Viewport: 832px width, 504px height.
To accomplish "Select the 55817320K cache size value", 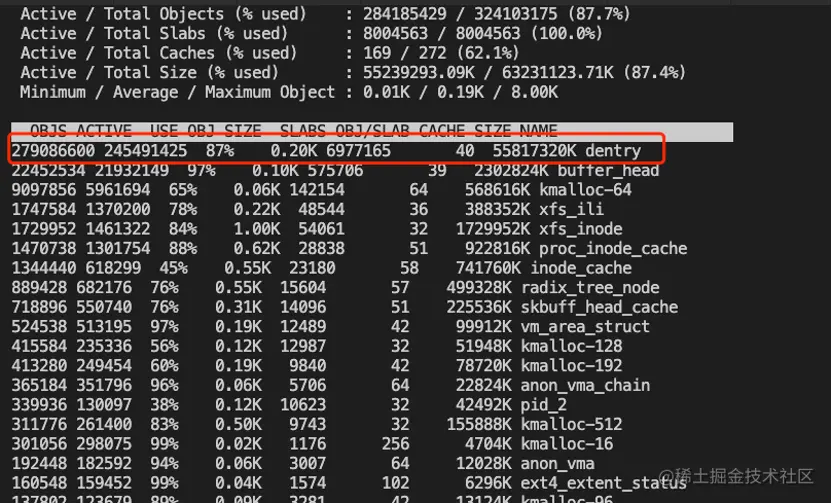I will (x=534, y=151).
